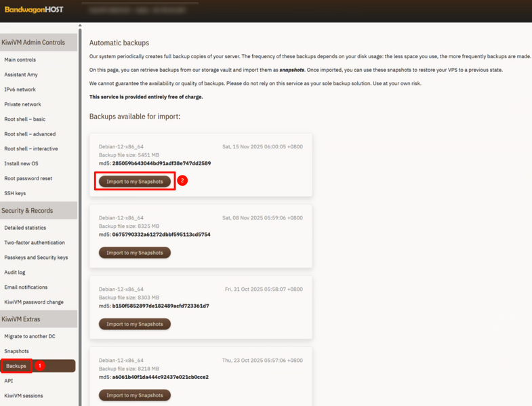Open Main controls in the sidebar
The height and width of the screenshot is (406, 532).
[x=20, y=60]
